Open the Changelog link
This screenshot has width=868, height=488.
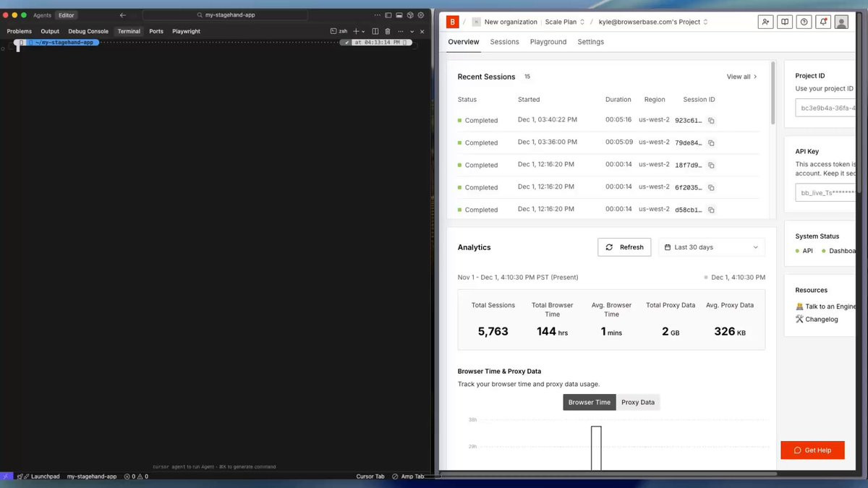pos(817,319)
